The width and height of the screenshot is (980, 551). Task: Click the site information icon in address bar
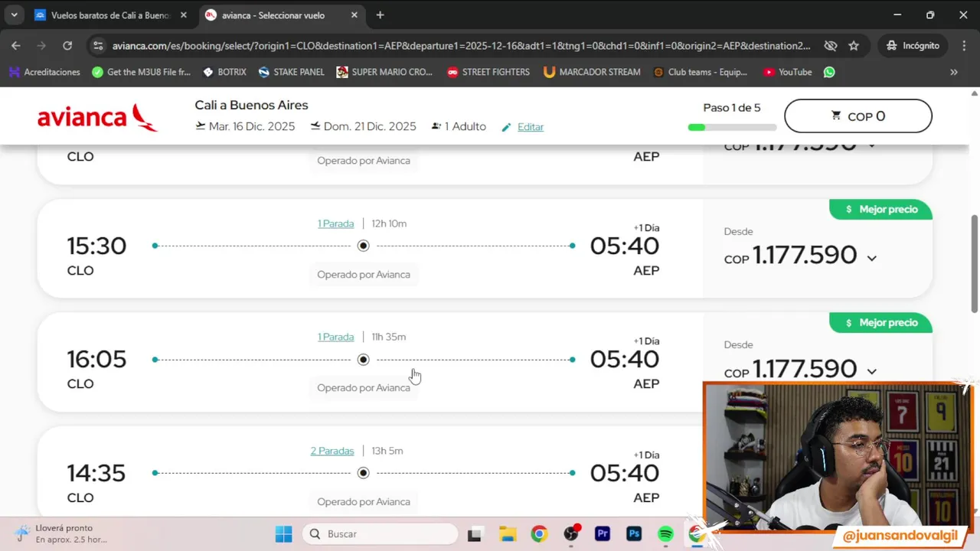click(97, 46)
